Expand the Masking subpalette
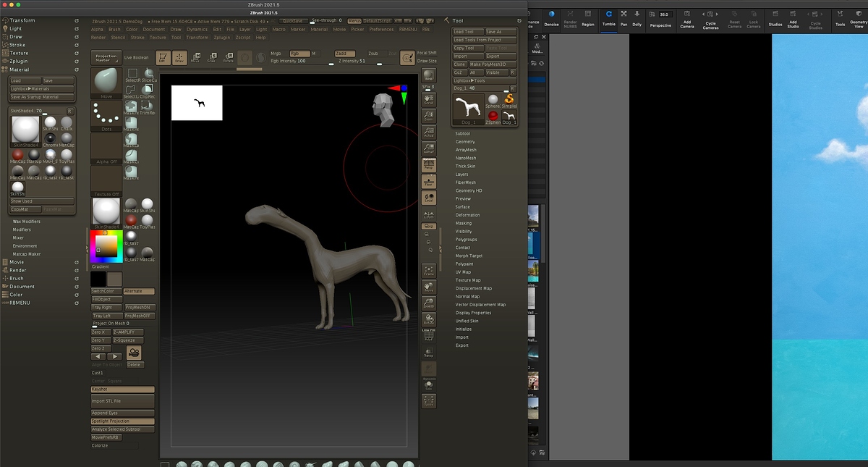The image size is (868, 467). [x=463, y=223]
